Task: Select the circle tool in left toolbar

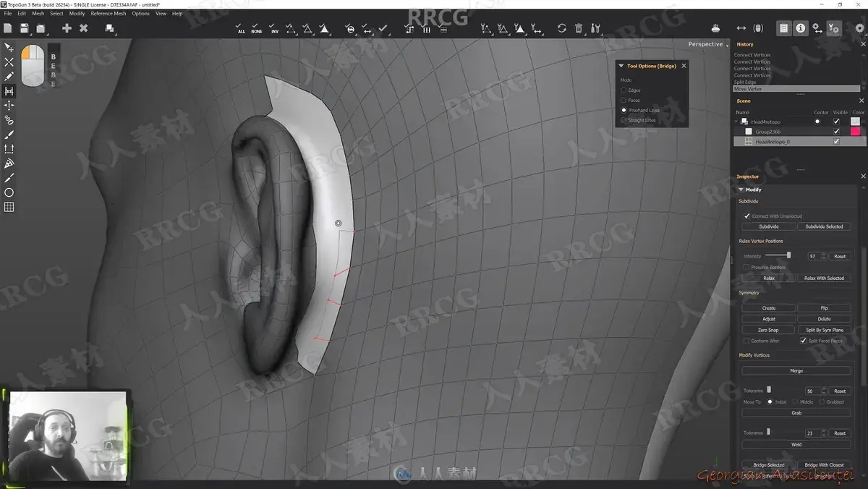Action: tap(9, 192)
